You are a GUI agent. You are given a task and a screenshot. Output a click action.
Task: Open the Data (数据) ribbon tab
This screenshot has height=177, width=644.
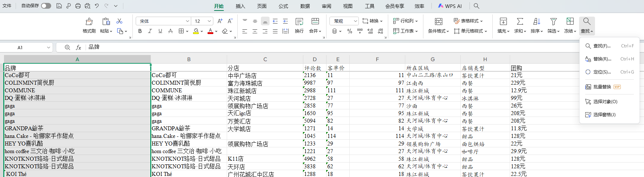(x=305, y=6)
